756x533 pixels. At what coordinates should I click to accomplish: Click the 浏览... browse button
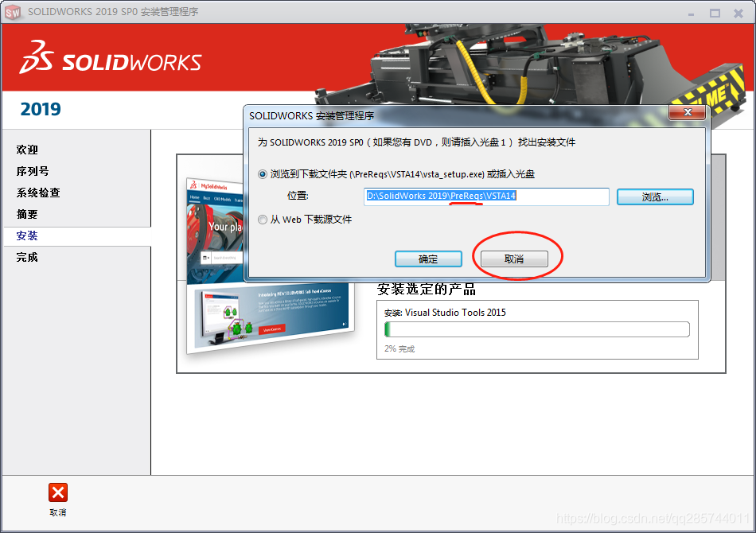[x=655, y=197]
